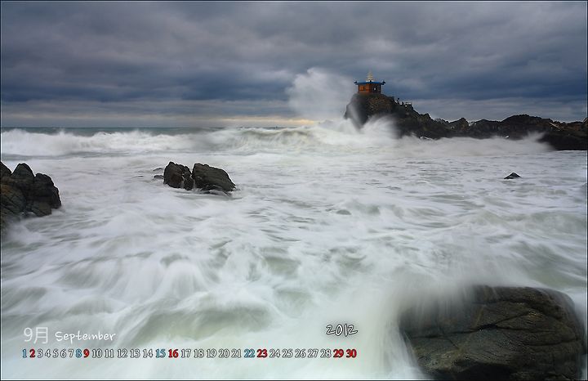588x381 pixels.
Task: Select calendar date 24
Action: pyautogui.click(x=275, y=353)
